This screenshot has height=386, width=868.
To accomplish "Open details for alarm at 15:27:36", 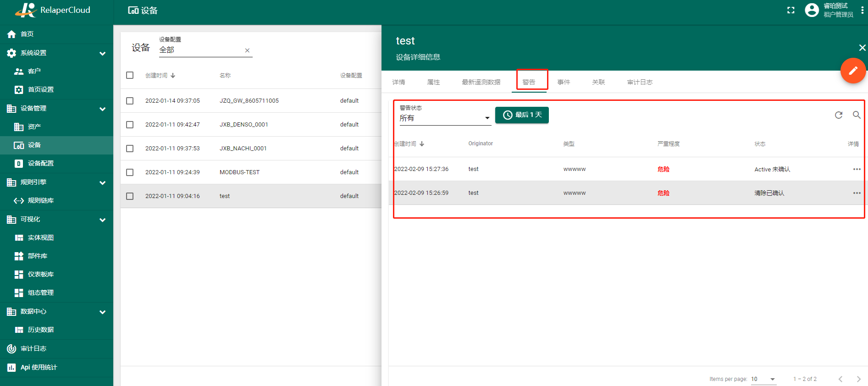I will pyautogui.click(x=857, y=169).
